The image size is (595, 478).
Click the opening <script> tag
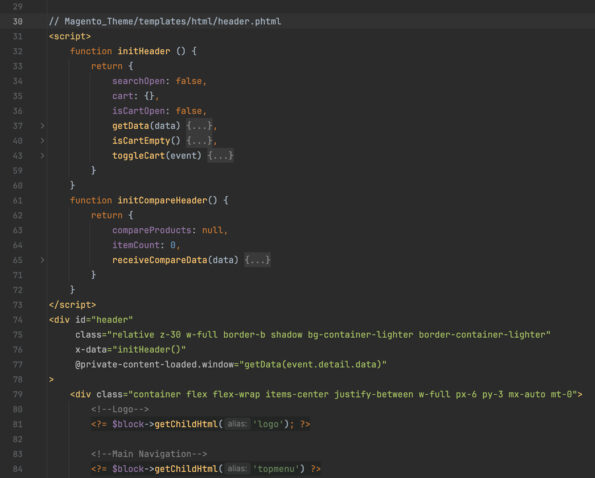(70, 36)
